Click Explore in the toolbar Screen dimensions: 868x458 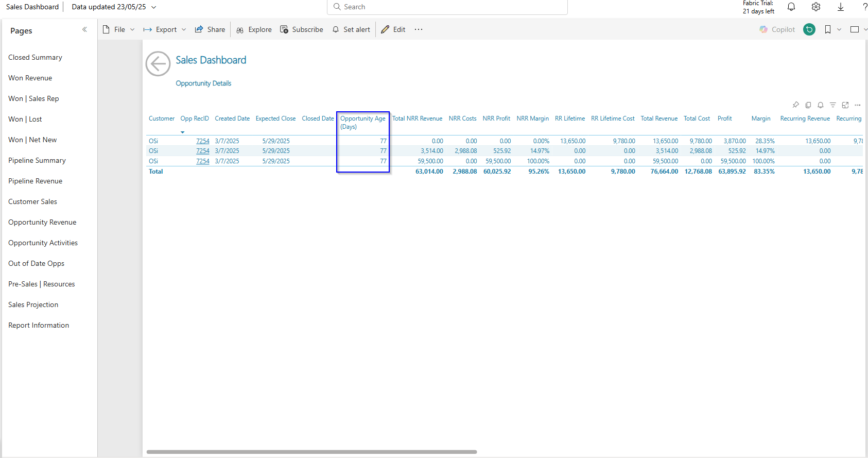[x=254, y=29]
